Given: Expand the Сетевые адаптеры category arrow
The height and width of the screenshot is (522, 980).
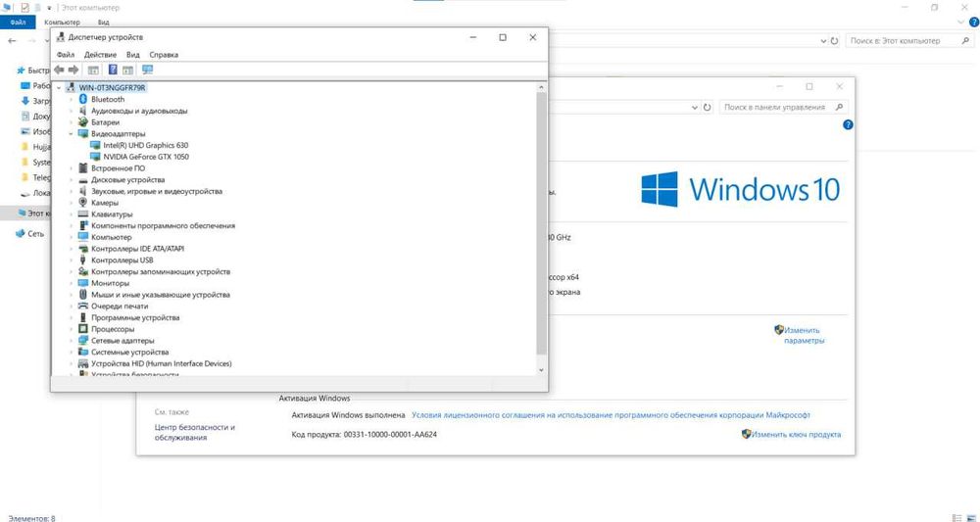Looking at the screenshot, I should pos(72,340).
